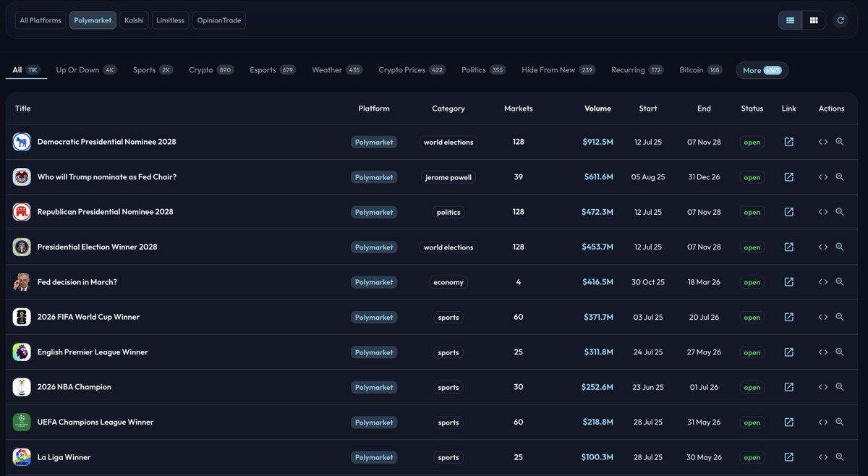Show embed code for English Premier League Winner
868x476 pixels.
pyautogui.click(x=823, y=352)
